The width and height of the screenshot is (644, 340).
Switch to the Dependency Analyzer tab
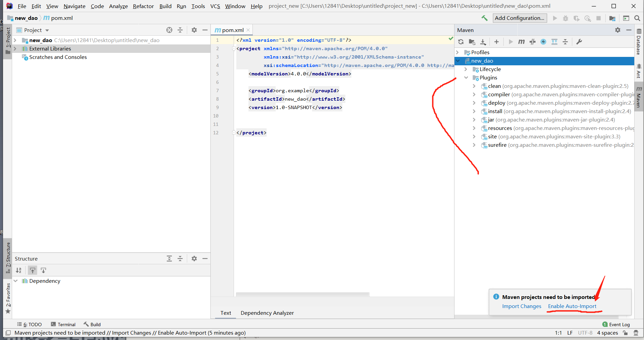[267, 313]
